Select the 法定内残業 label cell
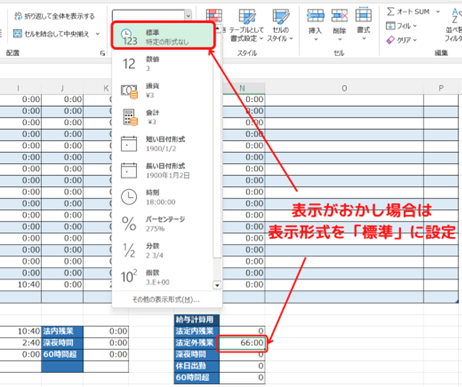Image resolution: width=462 pixels, height=387 pixels. [197, 331]
